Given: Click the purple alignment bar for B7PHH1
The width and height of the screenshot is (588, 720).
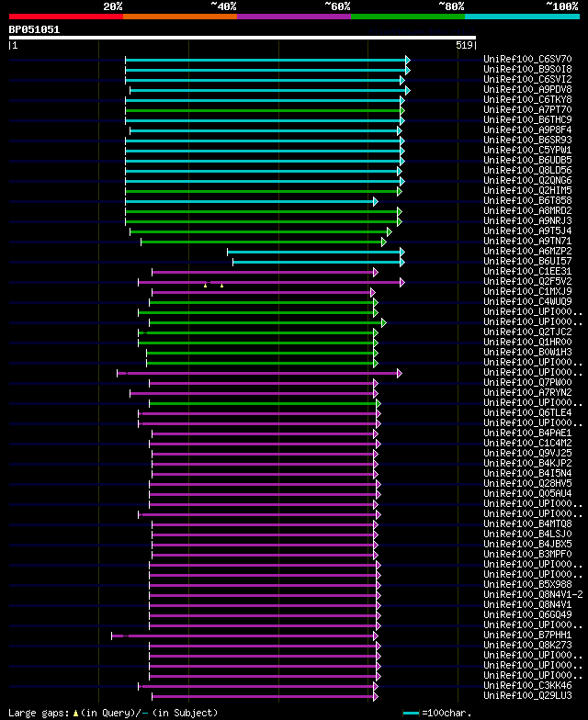Looking at the screenshot, I should pyautogui.click(x=244, y=636).
